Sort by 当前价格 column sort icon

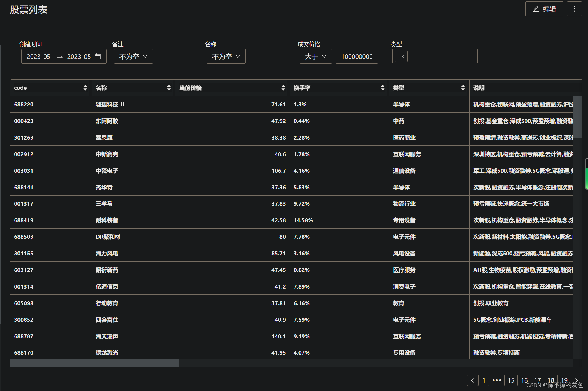[x=283, y=88]
